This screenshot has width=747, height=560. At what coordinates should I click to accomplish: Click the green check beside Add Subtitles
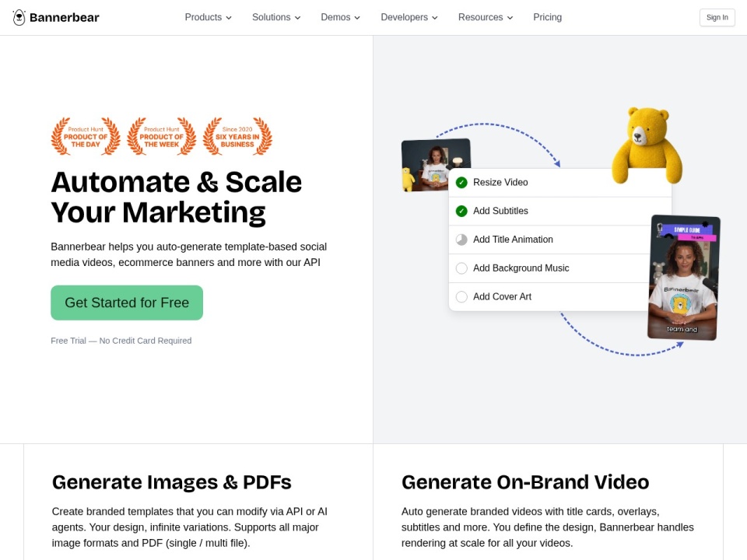(x=461, y=211)
